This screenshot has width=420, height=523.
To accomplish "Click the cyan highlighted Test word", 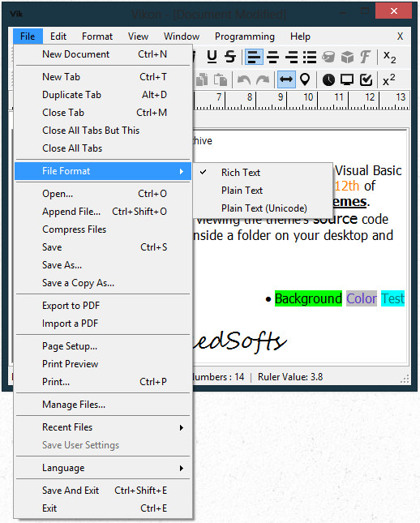I will click(392, 298).
